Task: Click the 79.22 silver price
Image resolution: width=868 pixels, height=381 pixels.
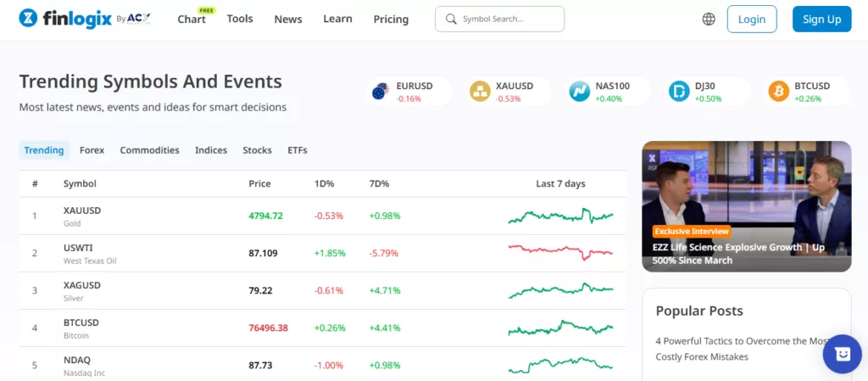Action: coord(260,291)
